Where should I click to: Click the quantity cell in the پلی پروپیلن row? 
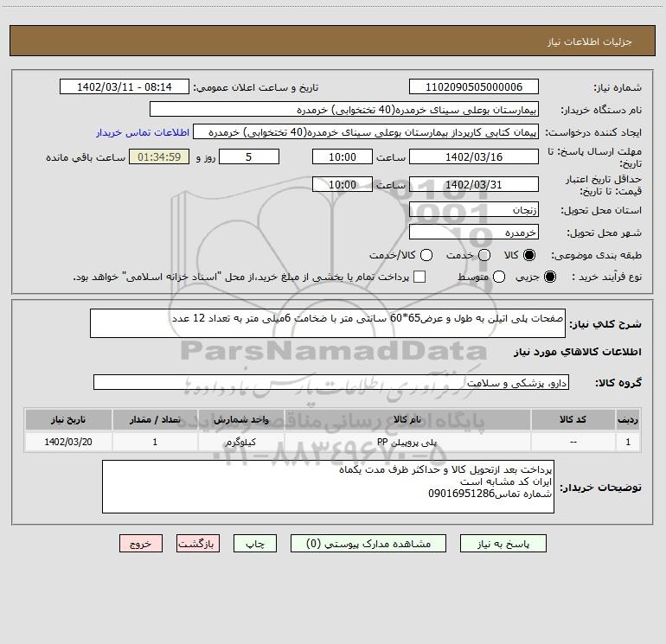[x=155, y=442]
